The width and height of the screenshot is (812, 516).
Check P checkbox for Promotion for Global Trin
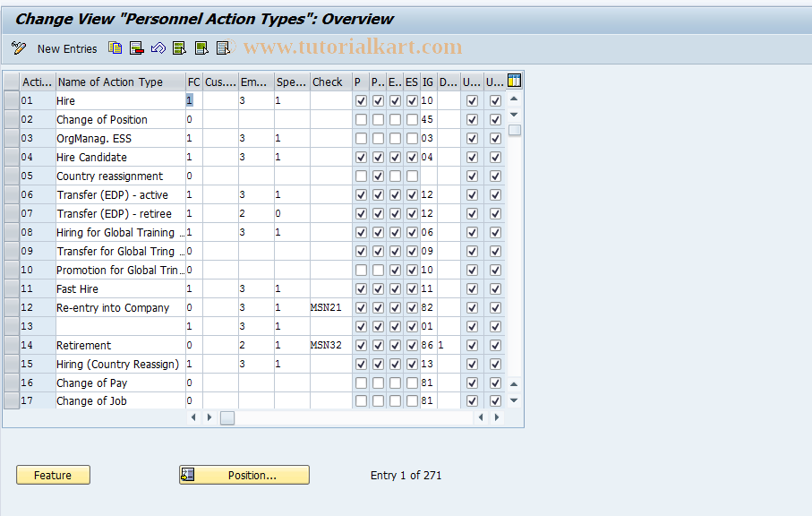[x=362, y=271]
